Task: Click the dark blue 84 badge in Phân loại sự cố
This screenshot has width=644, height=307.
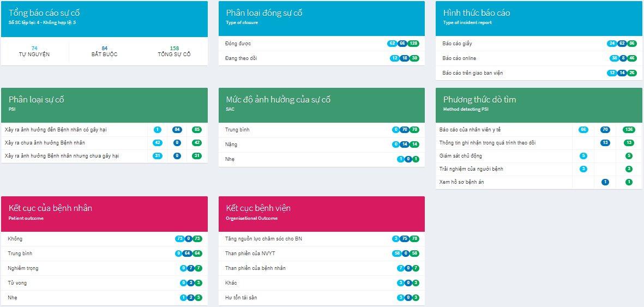Action: pyautogui.click(x=177, y=130)
